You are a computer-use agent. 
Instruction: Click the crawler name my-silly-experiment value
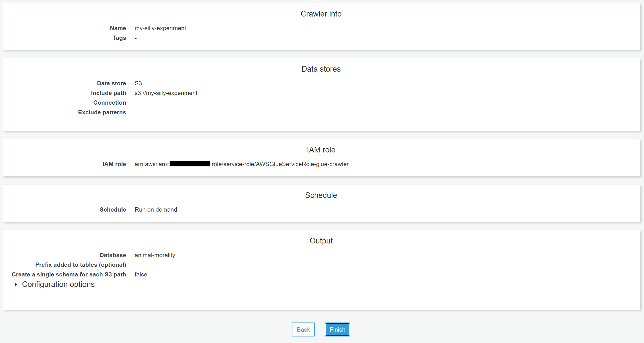point(160,28)
